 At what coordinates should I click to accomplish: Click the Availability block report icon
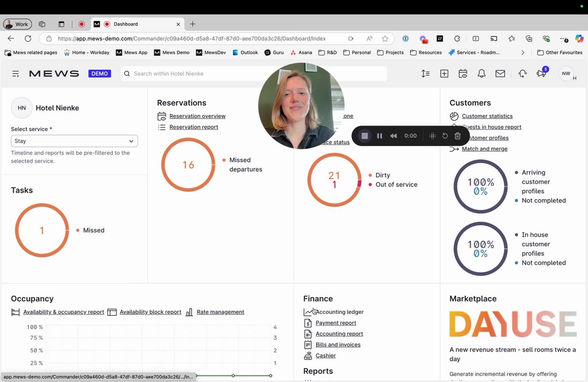(112, 312)
